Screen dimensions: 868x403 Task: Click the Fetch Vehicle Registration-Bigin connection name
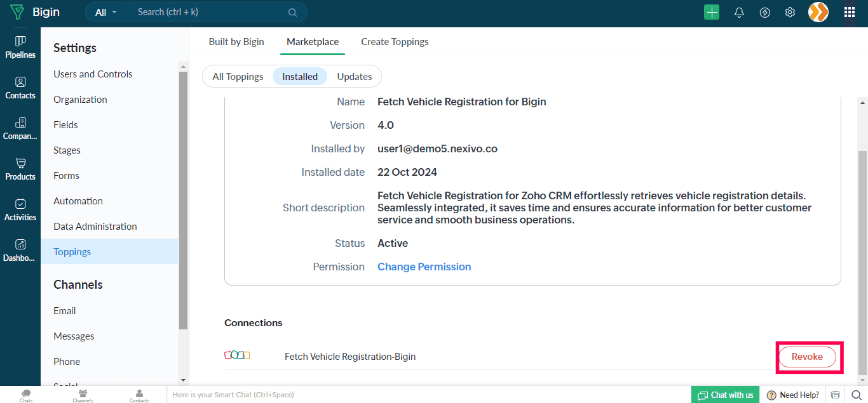tap(350, 357)
